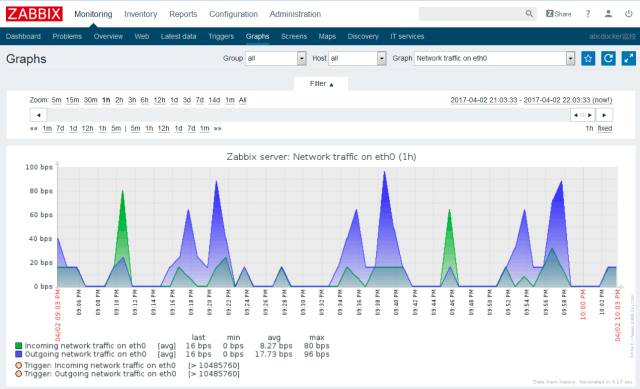Reset graph with refresh icon
This screenshot has width=640, height=389.
(608, 58)
